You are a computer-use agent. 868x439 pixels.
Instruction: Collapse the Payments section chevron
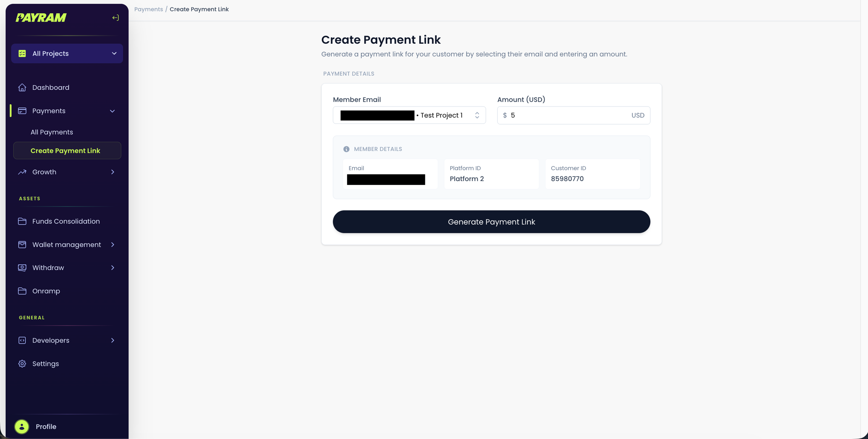(x=112, y=111)
